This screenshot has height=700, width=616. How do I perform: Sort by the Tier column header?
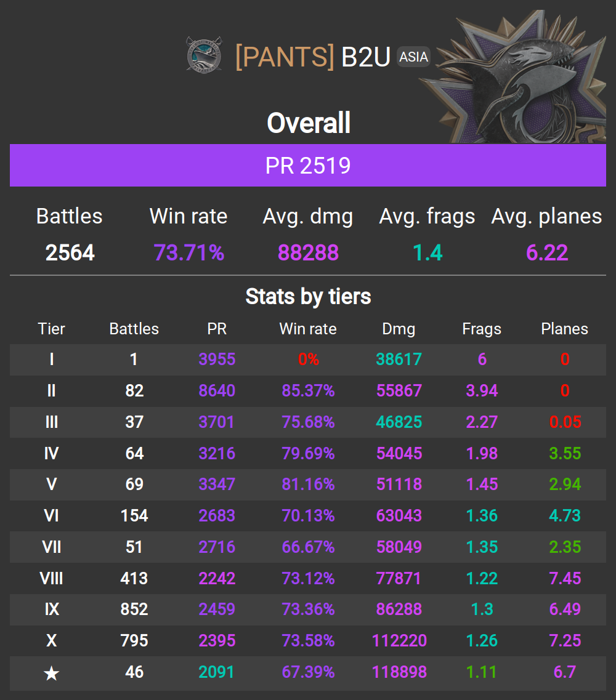(52, 329)
